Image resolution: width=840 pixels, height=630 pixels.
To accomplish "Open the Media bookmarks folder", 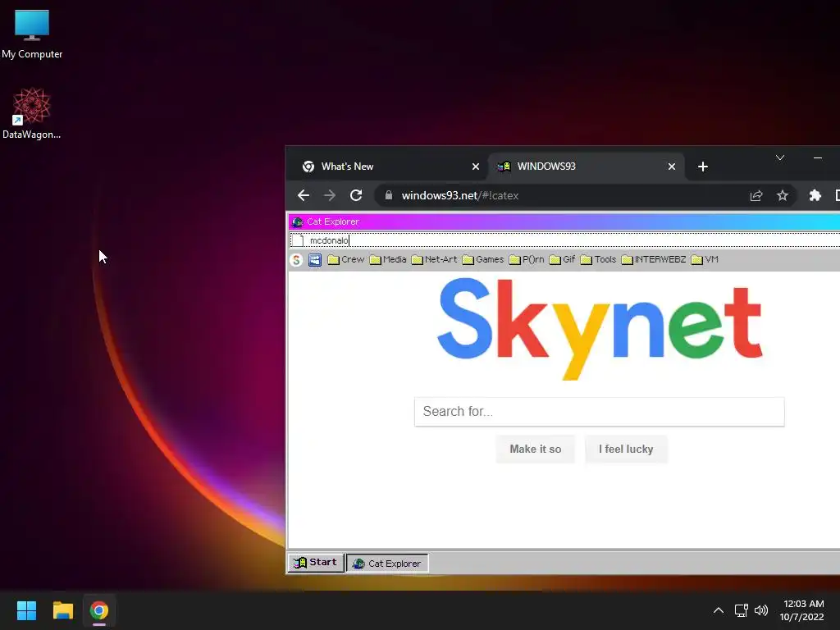I will click(x=388, y=260).
